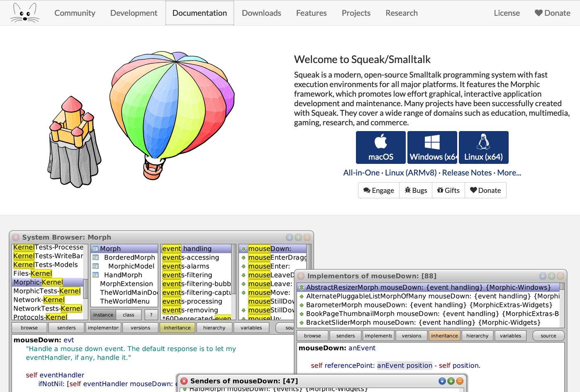Select the Morphic-Kernel category

pos(47,282)
